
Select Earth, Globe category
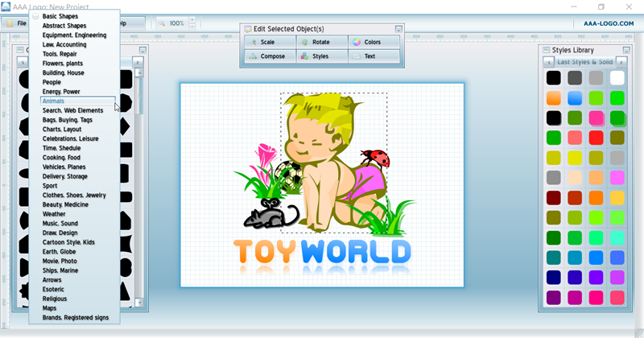(59, 252)
